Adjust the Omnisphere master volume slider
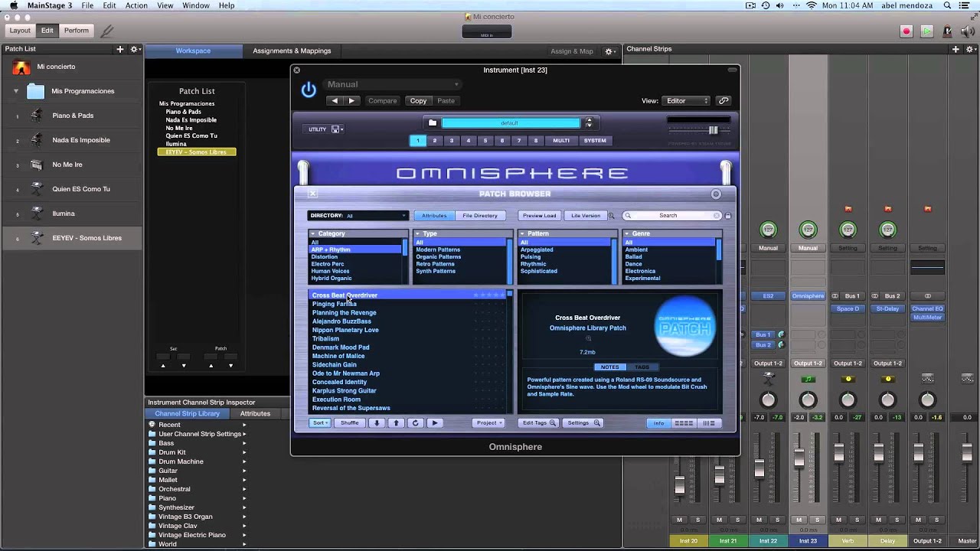The height and width of the screenshot is (551, 980). pos(713,130)
